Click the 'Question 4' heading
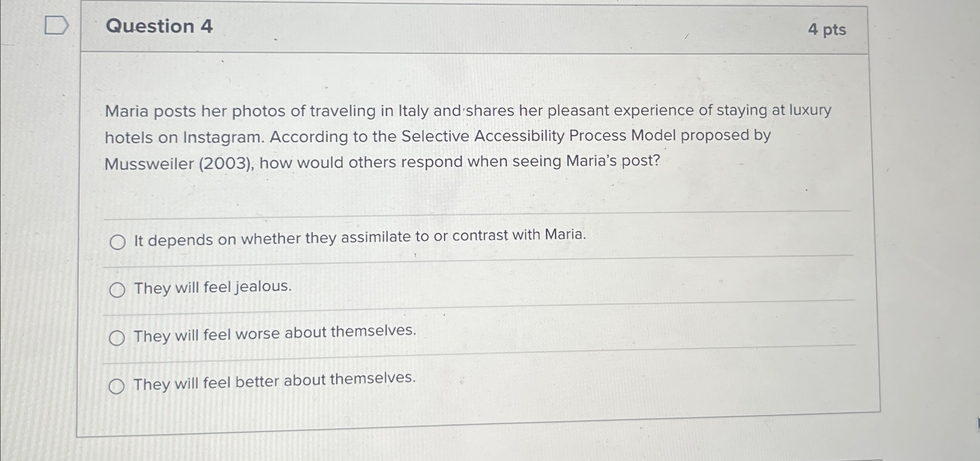 (159, 27)
